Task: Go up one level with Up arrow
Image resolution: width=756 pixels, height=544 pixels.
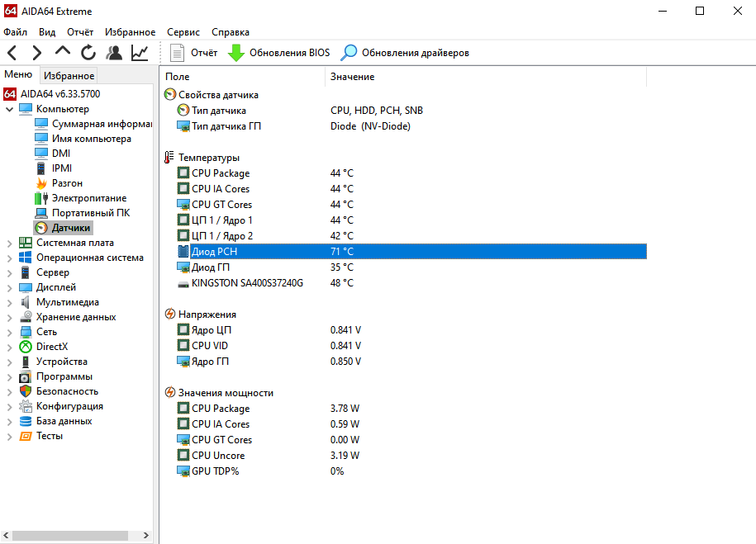Action: tap(63, 51)
